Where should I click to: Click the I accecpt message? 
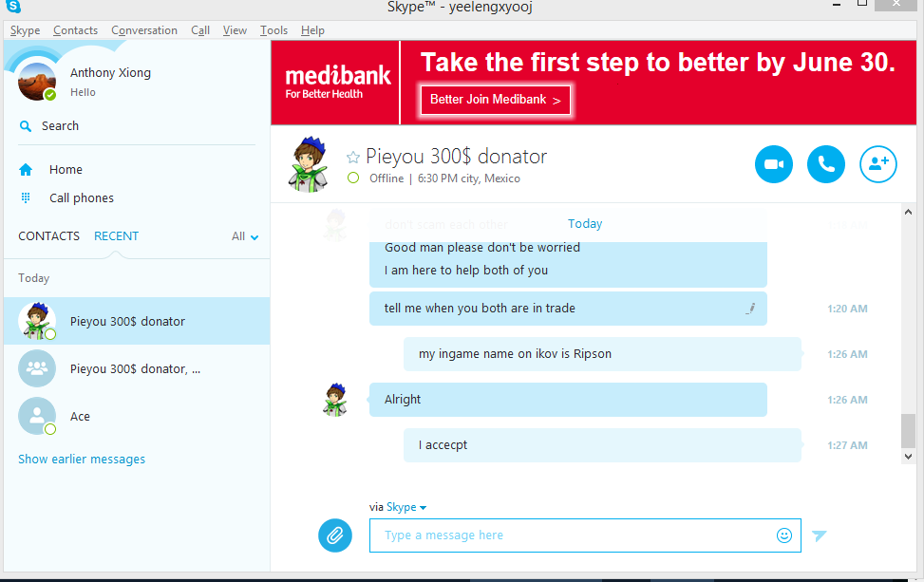coord(602,445)
